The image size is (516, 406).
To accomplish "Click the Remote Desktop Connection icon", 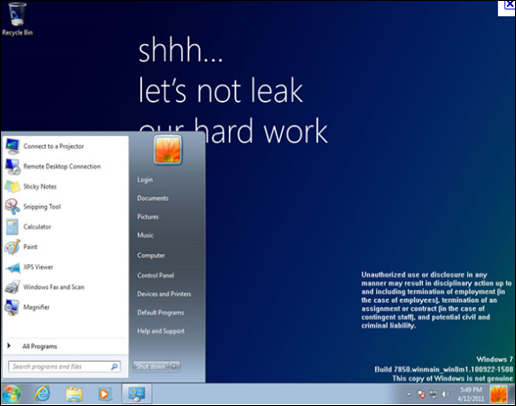I will point(13,167).
